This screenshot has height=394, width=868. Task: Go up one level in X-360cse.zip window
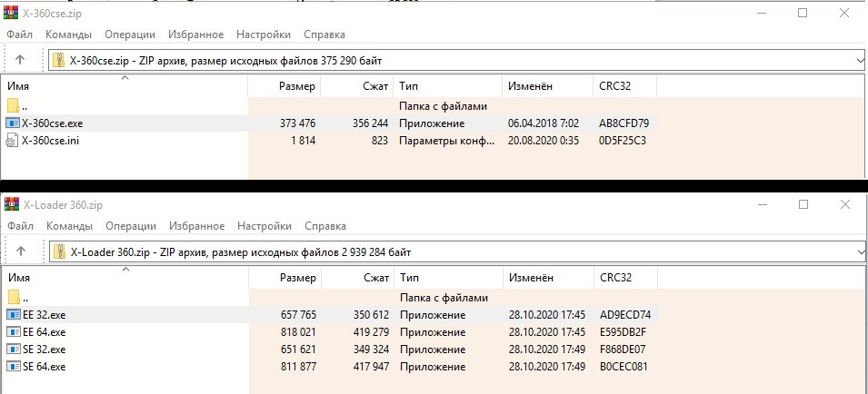pos(20,60)
